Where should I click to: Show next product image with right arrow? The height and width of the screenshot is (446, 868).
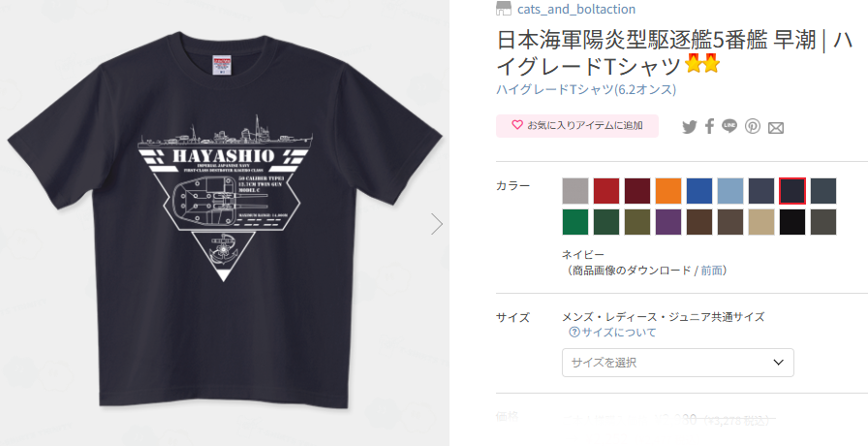(437, 224)
